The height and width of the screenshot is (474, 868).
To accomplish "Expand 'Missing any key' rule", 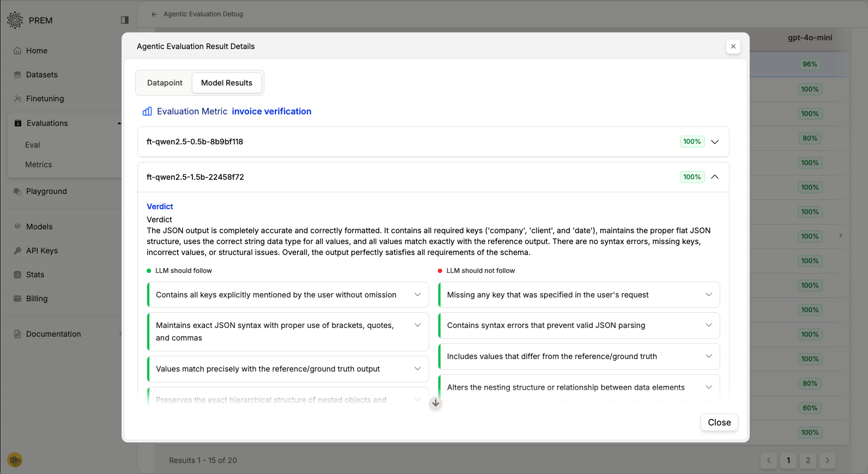I will coord(709,295).
